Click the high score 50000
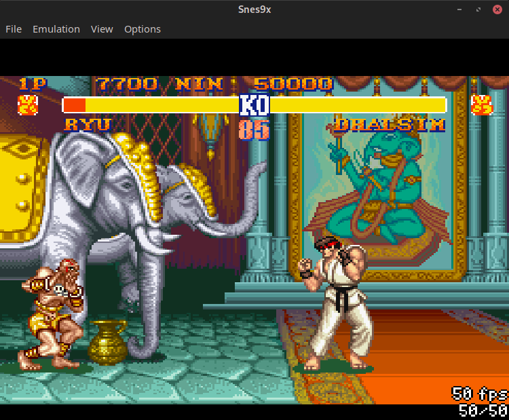 (293, 84)
